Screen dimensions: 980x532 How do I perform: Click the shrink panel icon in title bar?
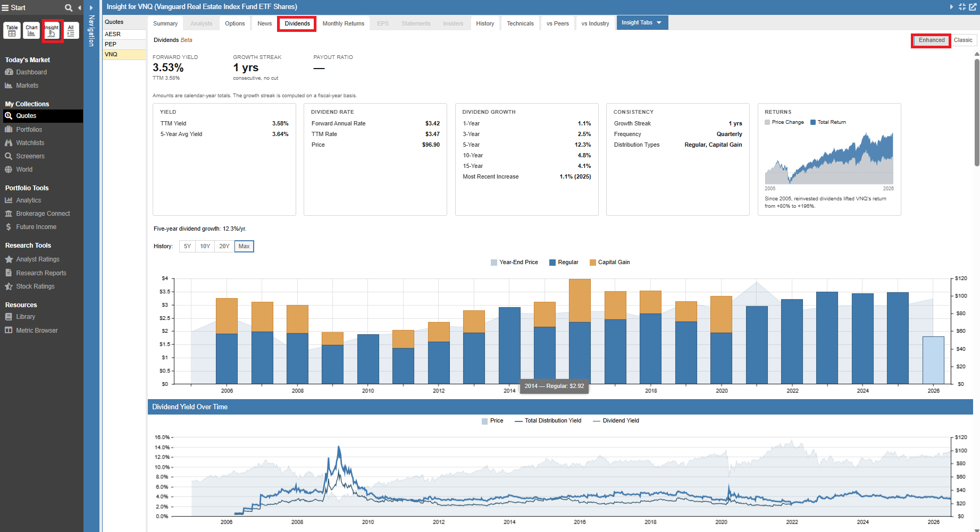pyautogui.click(x=962, y=7)
